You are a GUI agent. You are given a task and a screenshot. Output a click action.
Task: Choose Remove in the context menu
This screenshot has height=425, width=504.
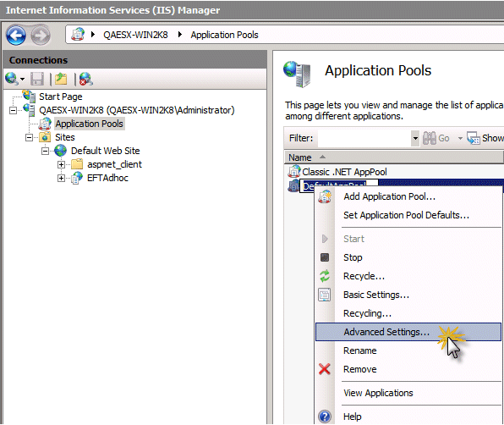click(408, 369)
